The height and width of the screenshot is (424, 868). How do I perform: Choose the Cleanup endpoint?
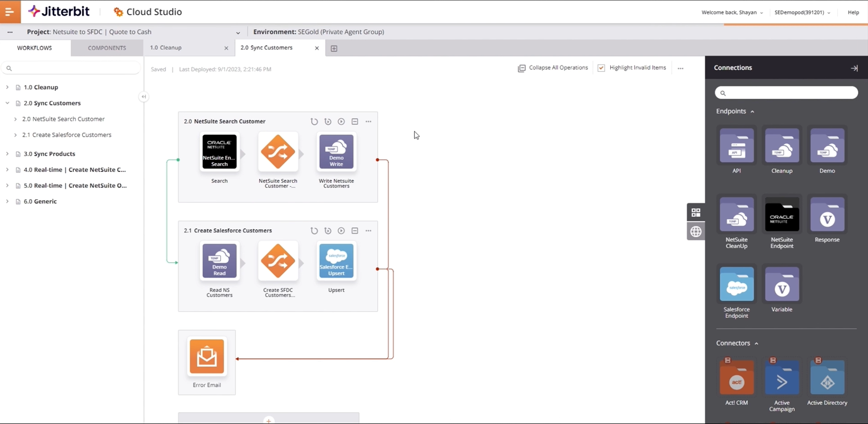click(x=782, y=146)
